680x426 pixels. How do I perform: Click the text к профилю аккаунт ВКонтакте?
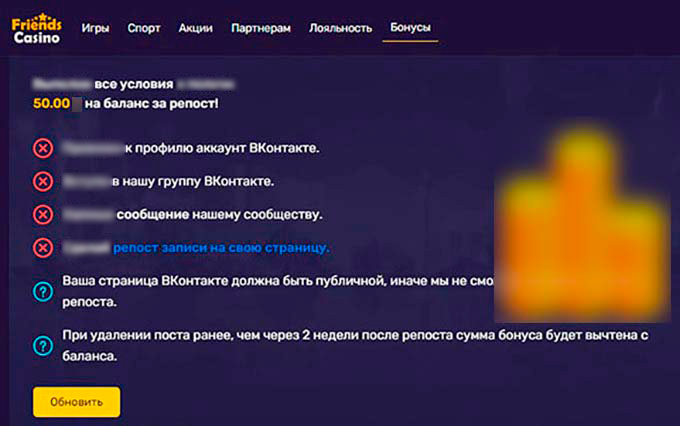[222, 148]
